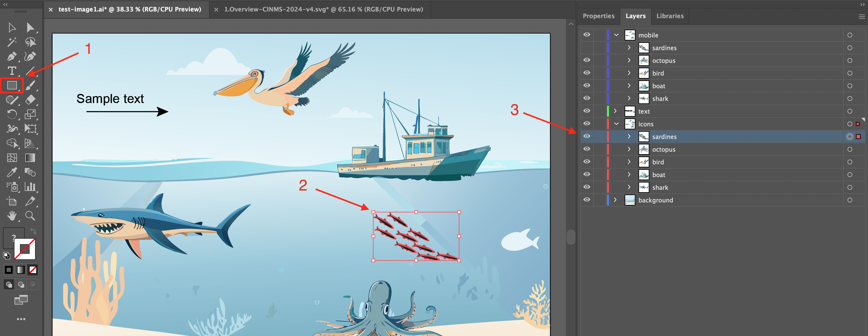868x336 pixels.
Task: Select the Type tool
Action: click(11, 71)
